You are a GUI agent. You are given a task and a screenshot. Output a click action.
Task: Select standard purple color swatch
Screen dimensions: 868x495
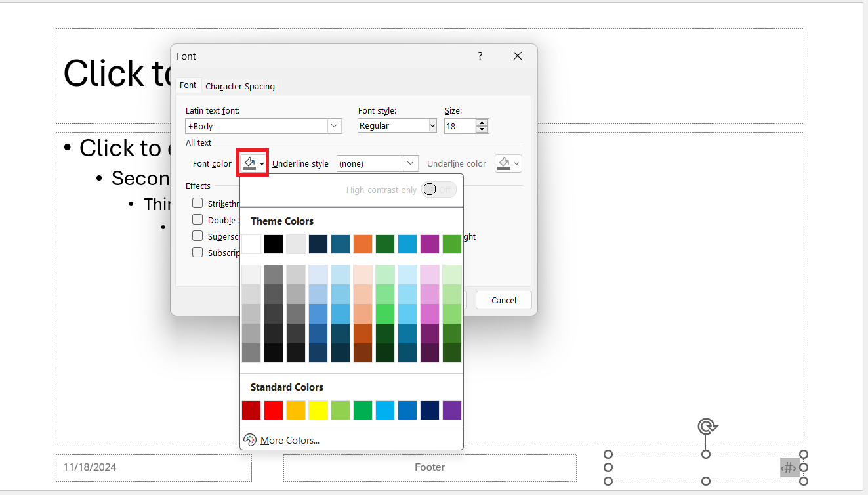(x=452, y=410)
